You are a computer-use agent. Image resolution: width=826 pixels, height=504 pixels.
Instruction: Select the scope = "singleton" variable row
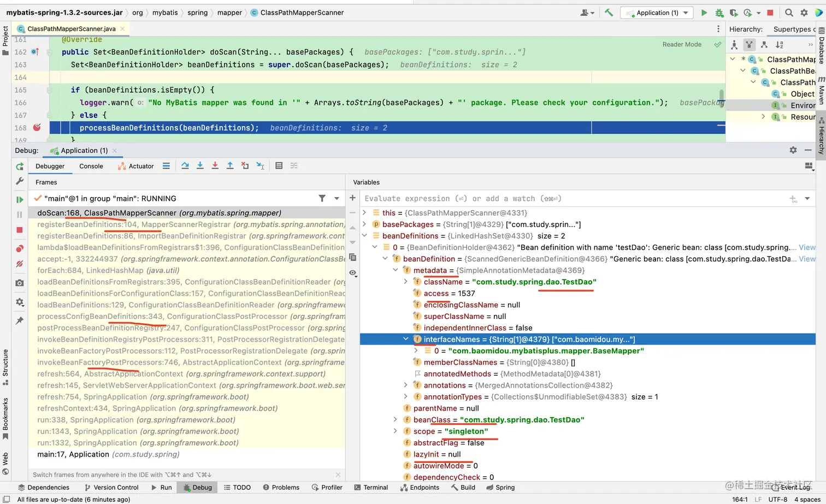(587, 431)
